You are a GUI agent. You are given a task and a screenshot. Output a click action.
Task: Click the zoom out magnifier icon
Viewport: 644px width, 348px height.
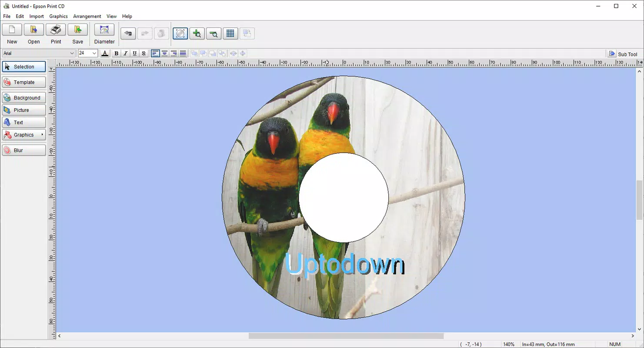click(214, 33)
